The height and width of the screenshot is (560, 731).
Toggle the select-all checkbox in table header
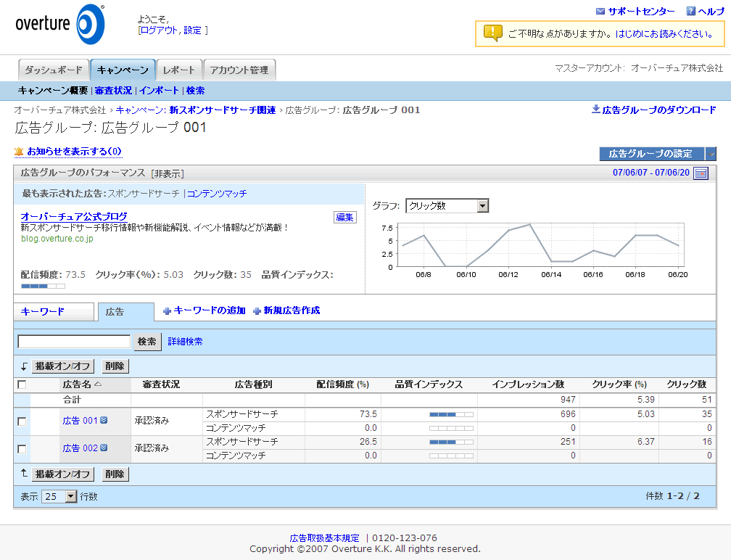[22, 384]
